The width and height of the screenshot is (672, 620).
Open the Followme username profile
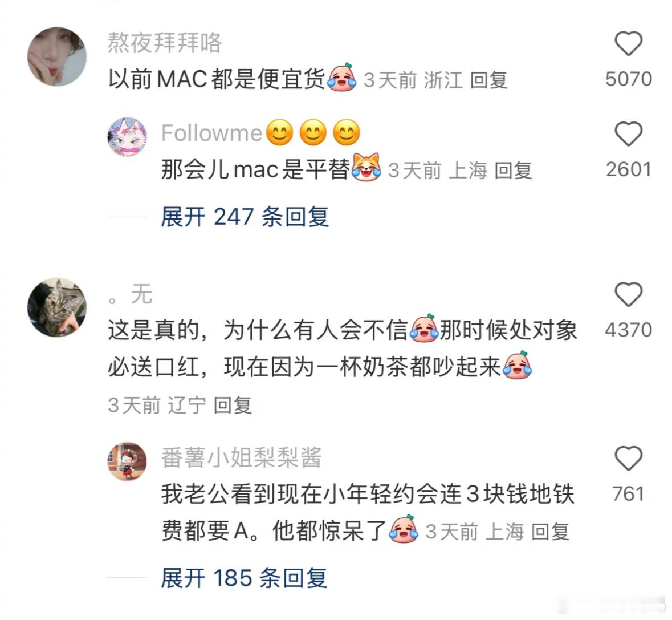pos(211,133)
